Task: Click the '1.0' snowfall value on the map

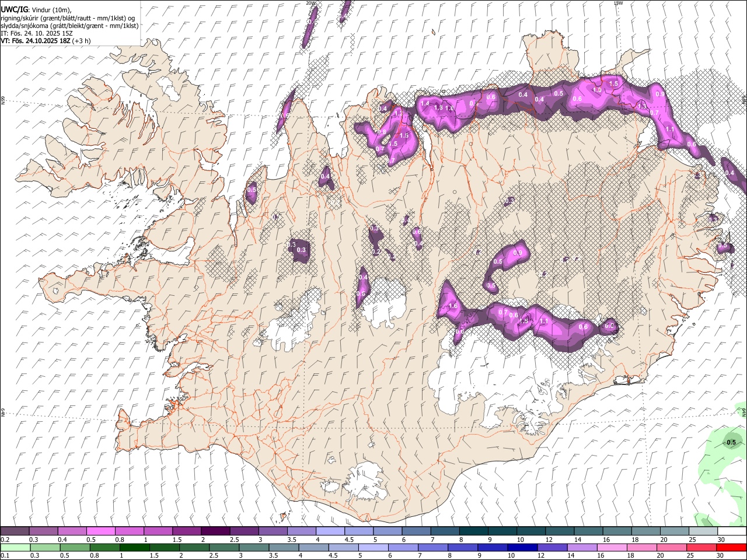Action: click(597, 90)
